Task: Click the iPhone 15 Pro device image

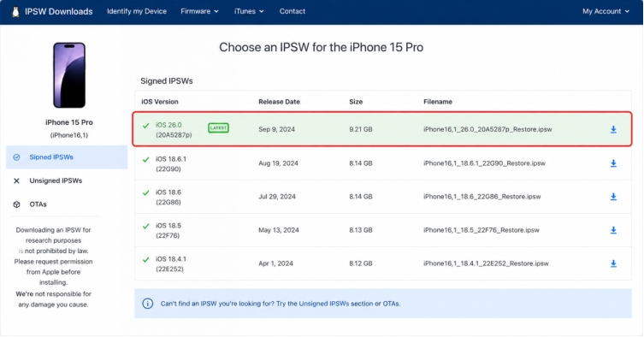Action: point(69,75)
